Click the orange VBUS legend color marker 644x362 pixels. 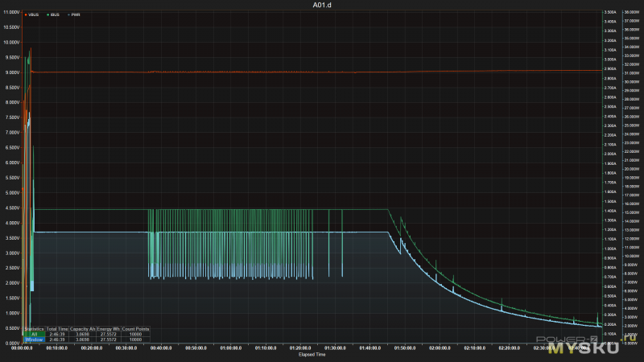click(x=26, y=14)
